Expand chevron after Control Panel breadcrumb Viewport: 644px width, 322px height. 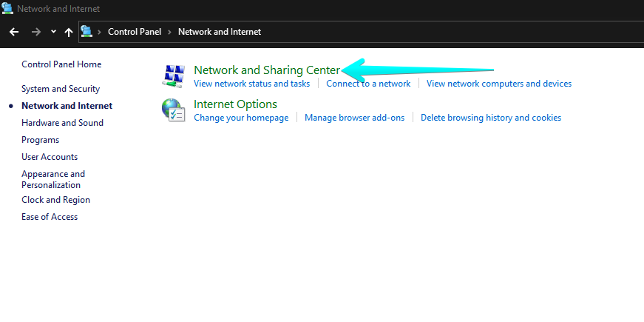point(169,32)
